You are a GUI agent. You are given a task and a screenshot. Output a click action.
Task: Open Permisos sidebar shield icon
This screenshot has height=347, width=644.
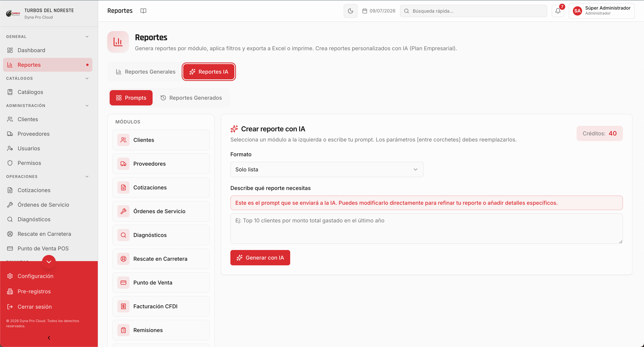[x=10, y=163]
